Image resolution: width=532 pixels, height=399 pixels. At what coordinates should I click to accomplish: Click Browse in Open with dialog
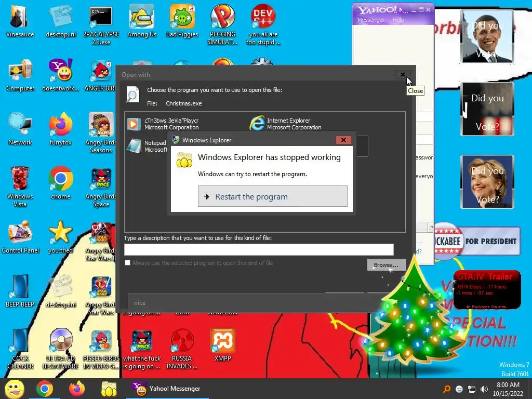coord(386,264)
